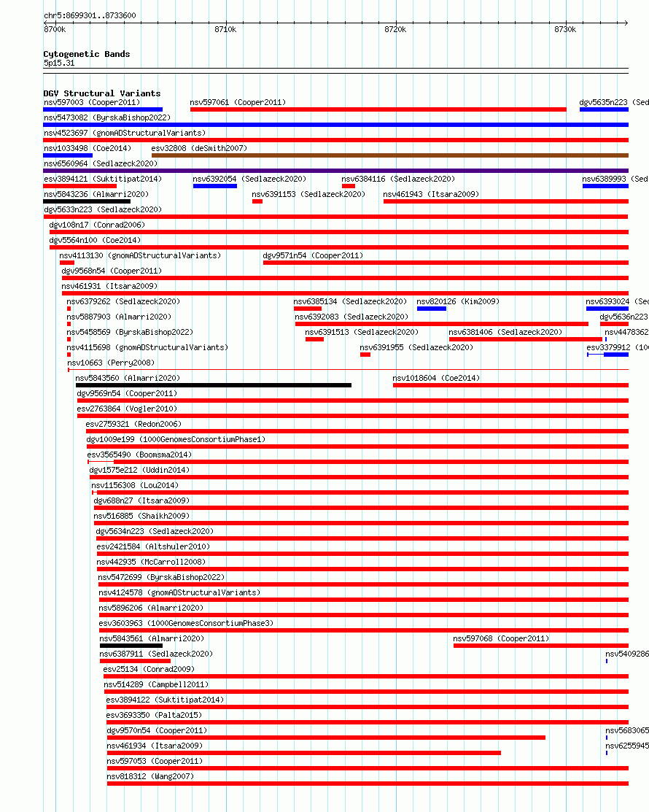This screenshot has width=649, height=812.
Task: Click the nsv597003 (Cooper2011) variant label
Action: (x=92, y=103)
